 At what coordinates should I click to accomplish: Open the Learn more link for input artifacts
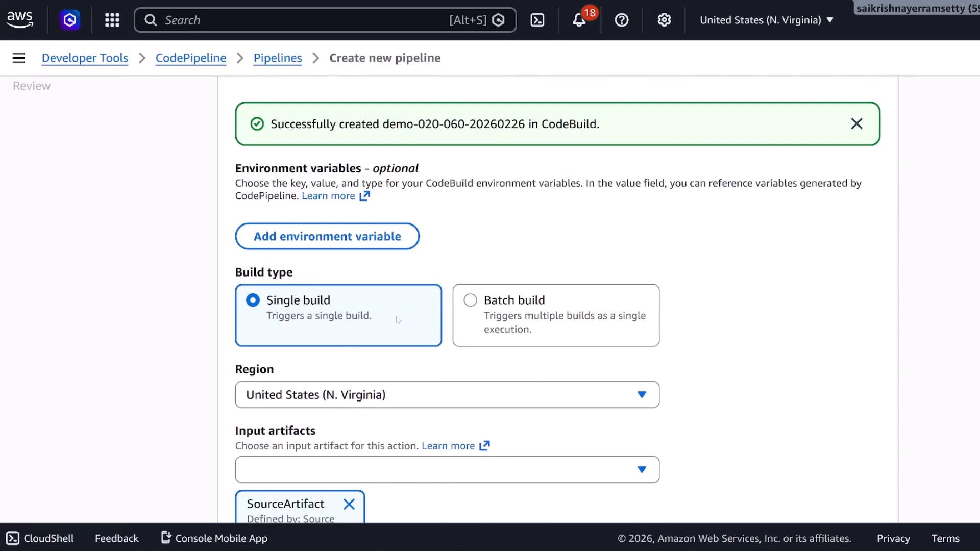click(448, 446)
